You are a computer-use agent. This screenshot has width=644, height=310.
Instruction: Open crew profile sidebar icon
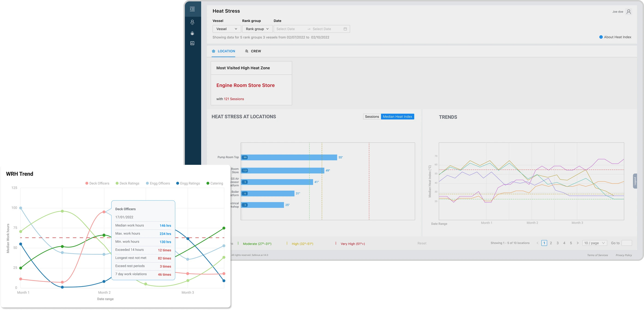pos(192,22)
